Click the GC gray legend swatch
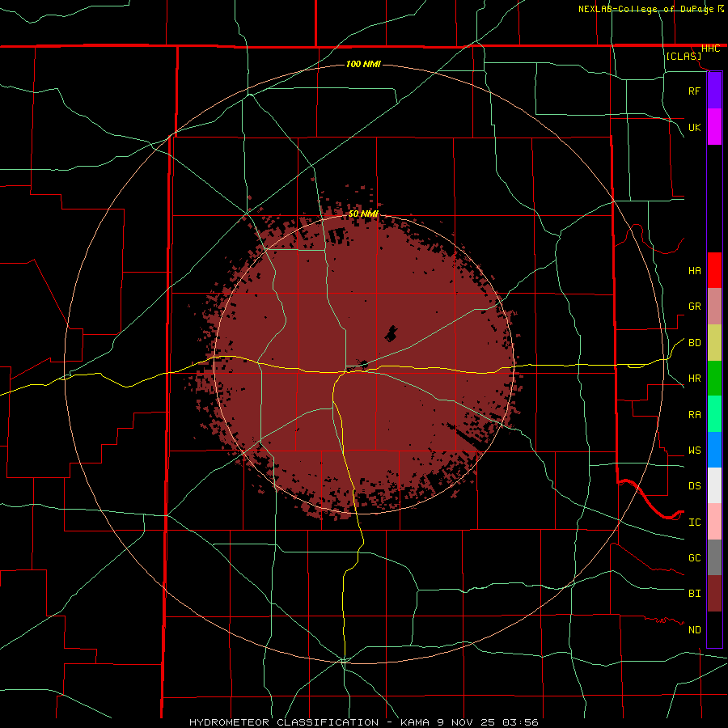 (714, 557)
